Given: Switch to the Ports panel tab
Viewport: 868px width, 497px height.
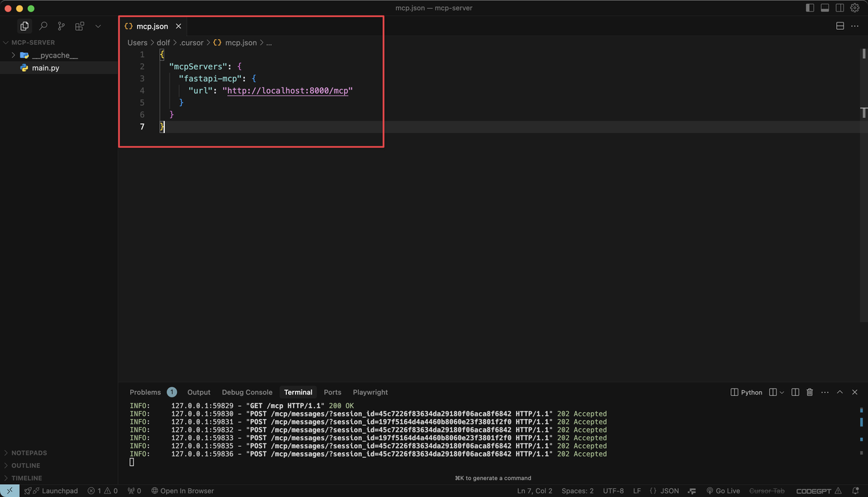Looking at the screenshot, I should (332, 392).
